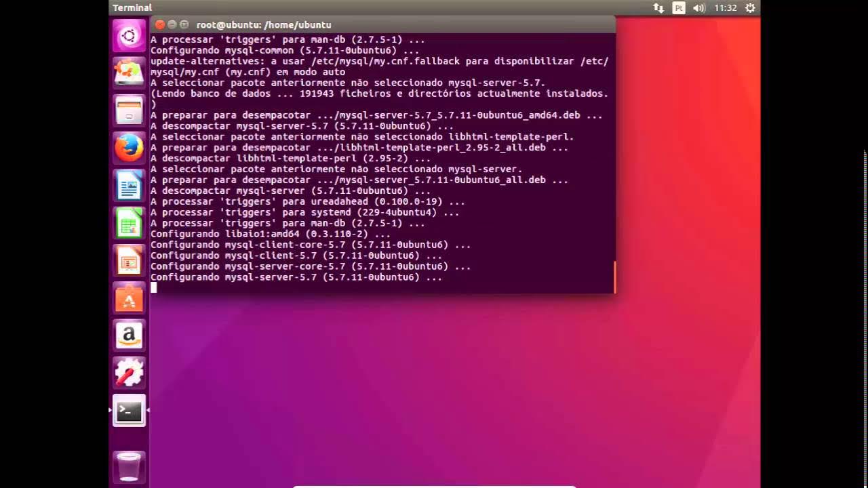Click line 'Configurando mysql-server-core-5.7'
This screenshot has width=868, height=488.
pos(311,267)
